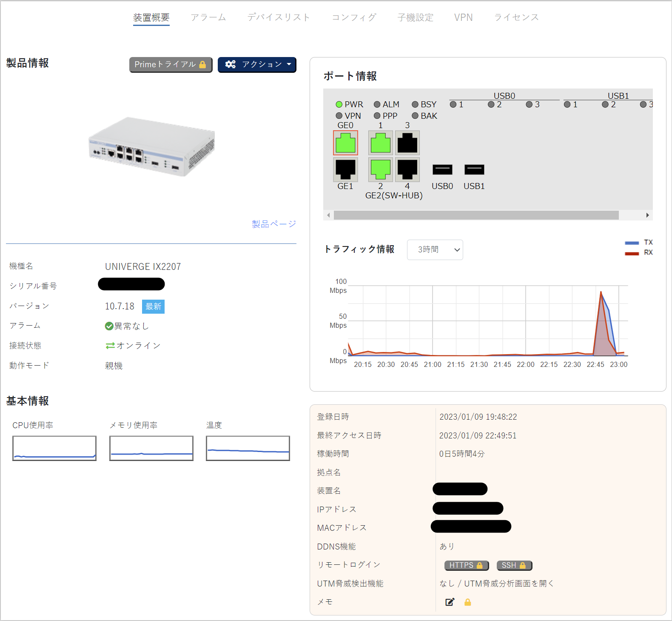Select SW-HUB port 4 icon

pyautogui.click(x=407, y=169)
